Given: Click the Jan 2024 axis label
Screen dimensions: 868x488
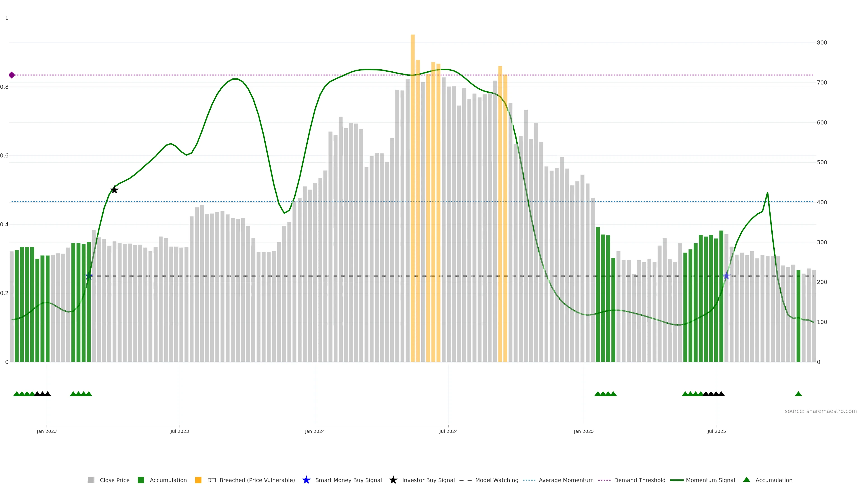Looking at the screenshot, I should (315, 432).
